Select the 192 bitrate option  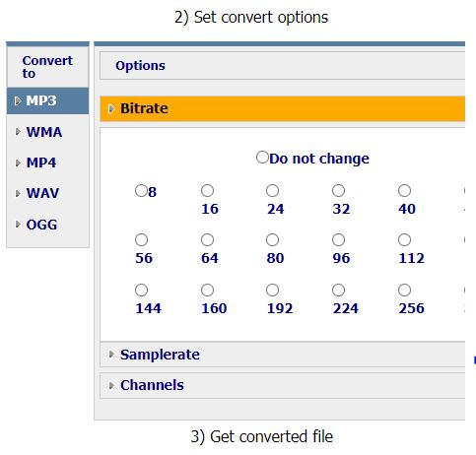pyautogui.click(x=272, y=291)
